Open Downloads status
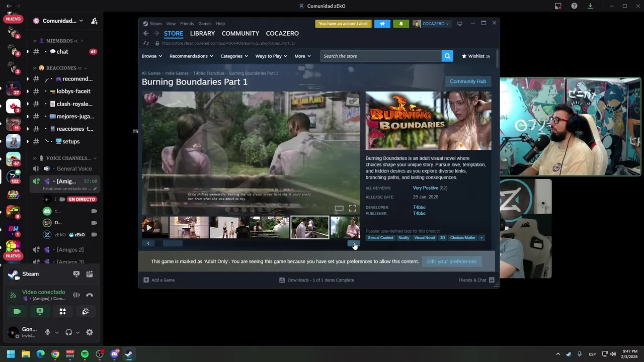The height and width of the screenshot is (362, 644). (x=316, y=280)
